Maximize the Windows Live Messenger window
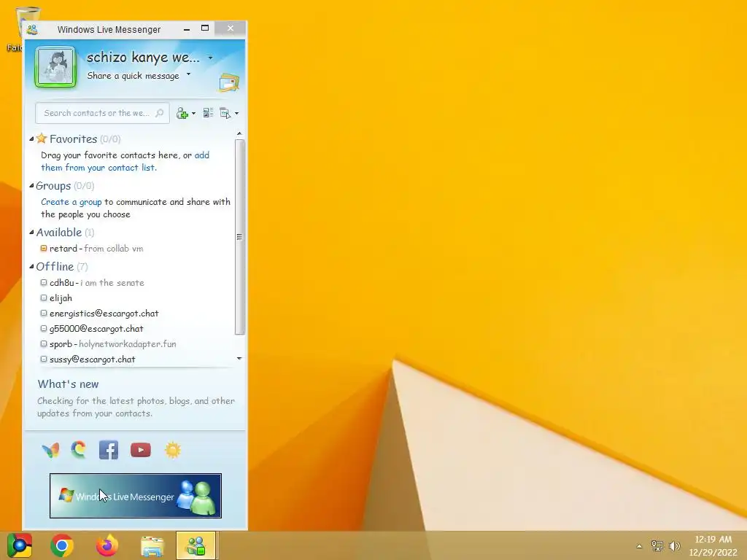The height and width of the screenshot is (560, 747). (205, 28)
